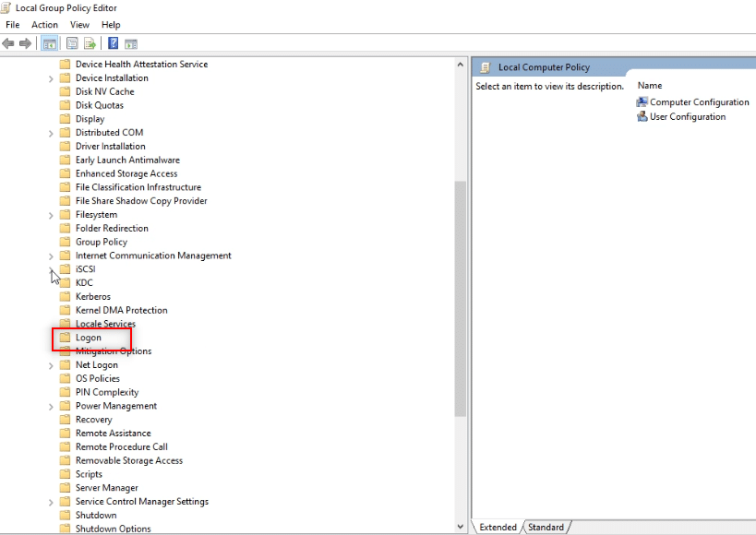The image size is (756, 535).
Task: Click the User Configuration icon
Action: 642,116
